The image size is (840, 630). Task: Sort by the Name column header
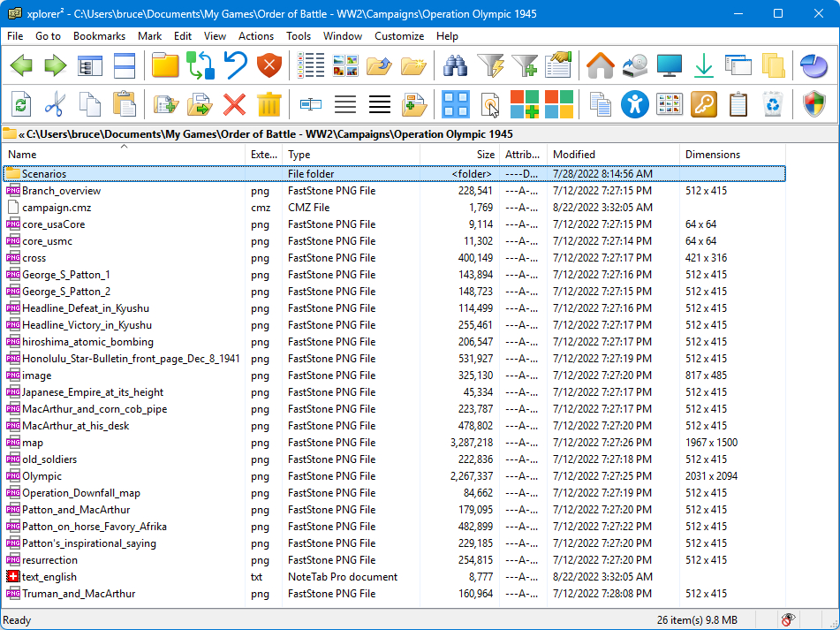(124, 155)
